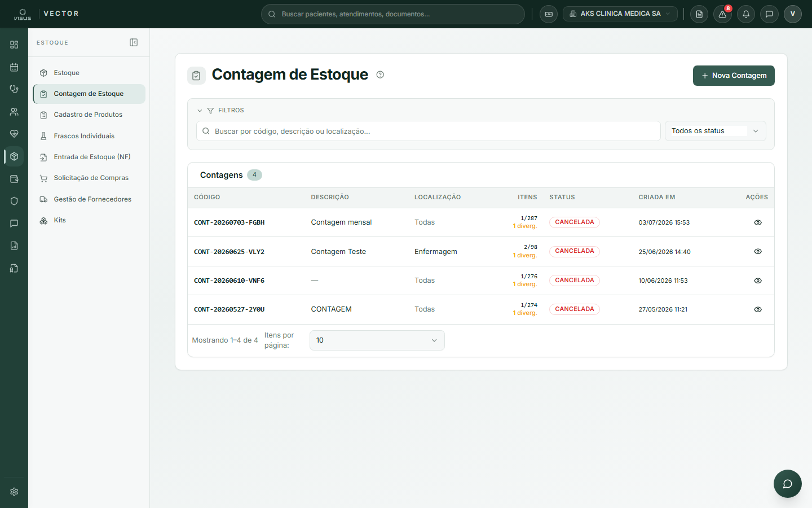
Task: Open the stethoscope icon in left rail
Action: click(x=14, y=89)
